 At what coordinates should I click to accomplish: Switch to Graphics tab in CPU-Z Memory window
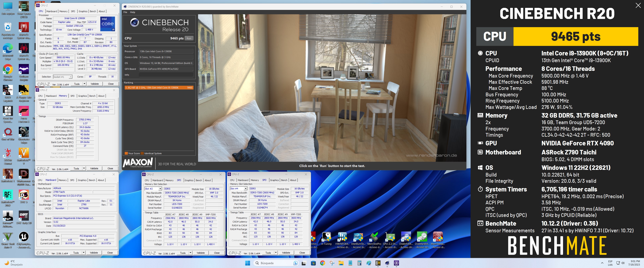coord(83,96)
